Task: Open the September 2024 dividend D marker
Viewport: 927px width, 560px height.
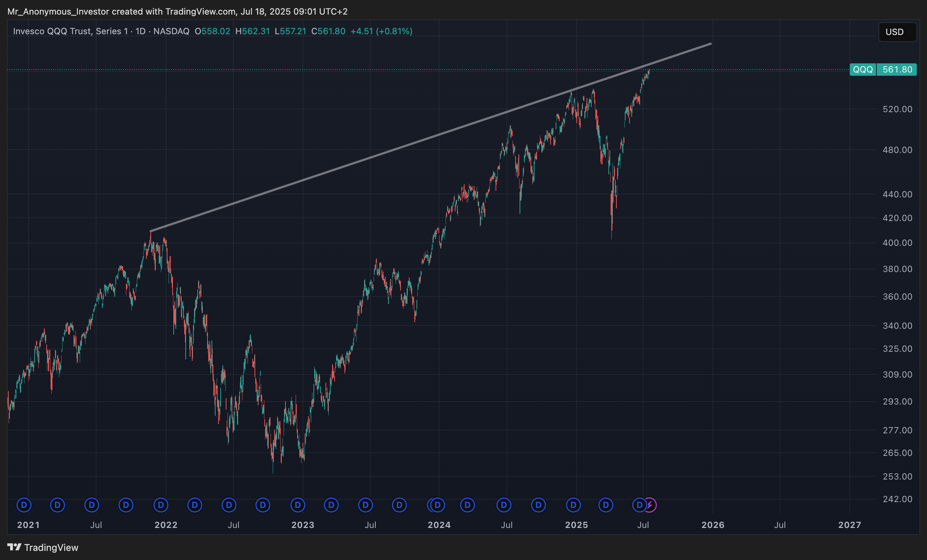Action: click(x=539, y=505)
